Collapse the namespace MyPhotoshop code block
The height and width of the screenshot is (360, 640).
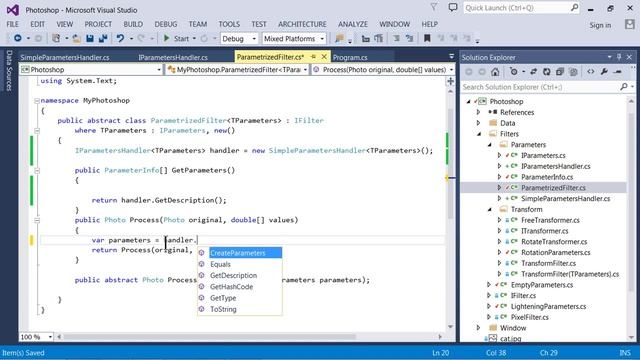[37, 100]
